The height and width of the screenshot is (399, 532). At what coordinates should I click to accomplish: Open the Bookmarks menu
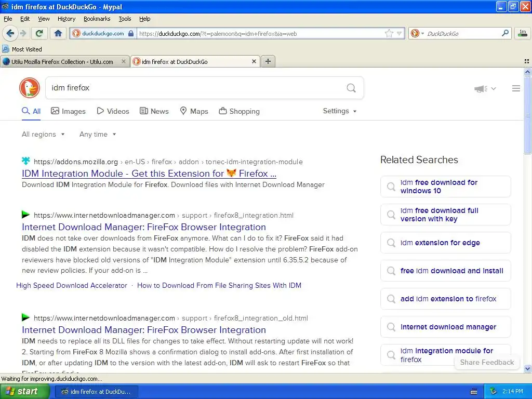(97, 19)
